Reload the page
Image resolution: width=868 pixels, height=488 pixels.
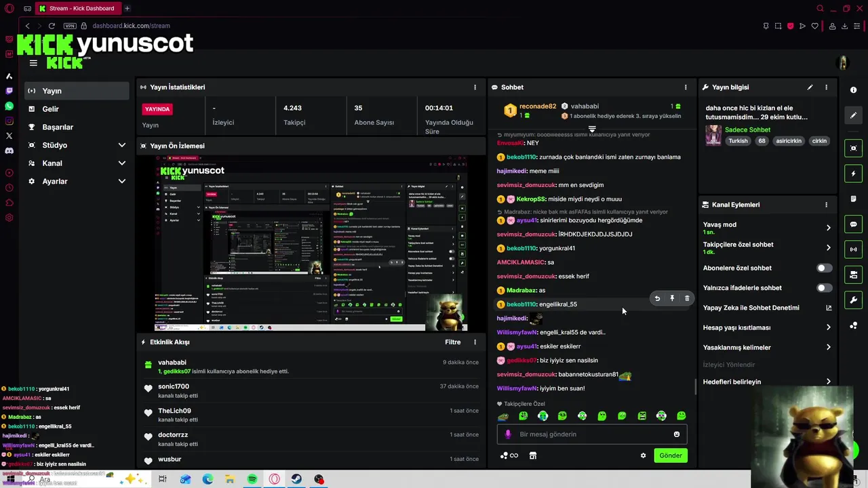pyautogui.click(x=52, y=26)
